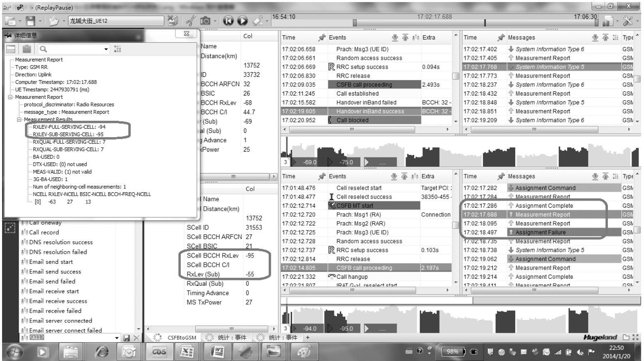
Task: Click scroll-to-top icon in upper Events header
Action: click(405, 37)
